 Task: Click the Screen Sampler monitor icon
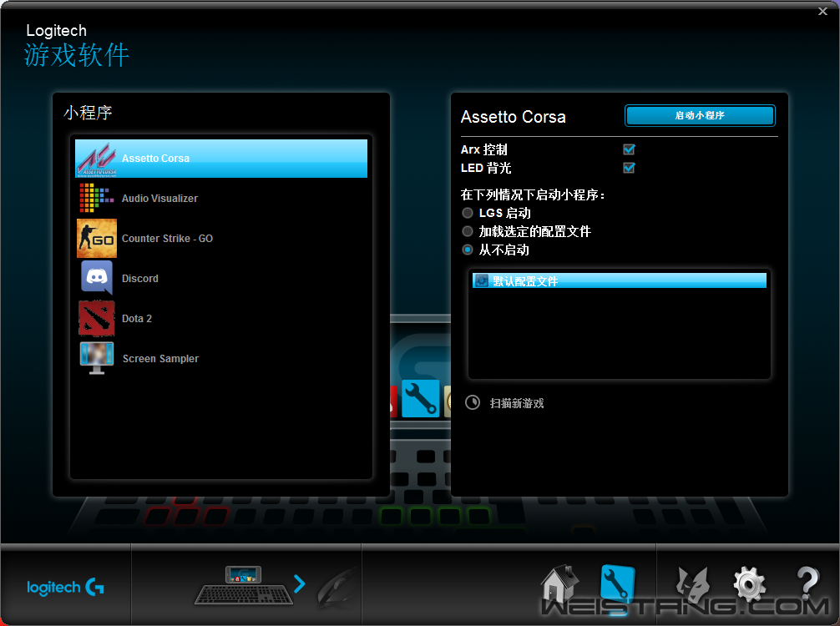coord(96,358)
